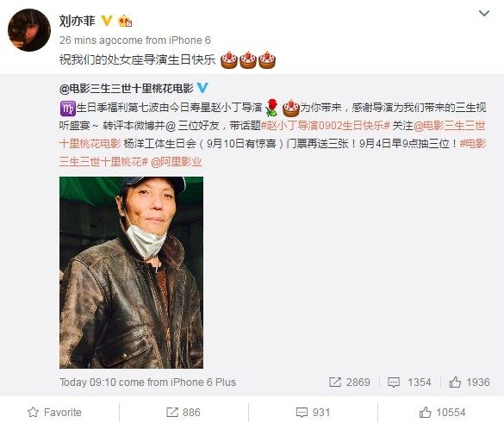
Task: Like the original post with 1936 likes
Action: point(470,382)
